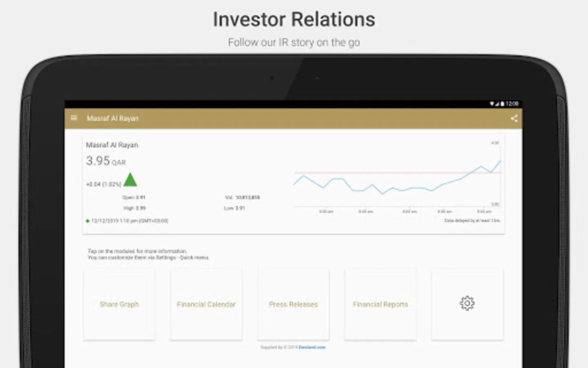This screenshot has height=368, width=588.
Task: Click the Masraf Al Rayan header title
Action: (x=113, y=119)
